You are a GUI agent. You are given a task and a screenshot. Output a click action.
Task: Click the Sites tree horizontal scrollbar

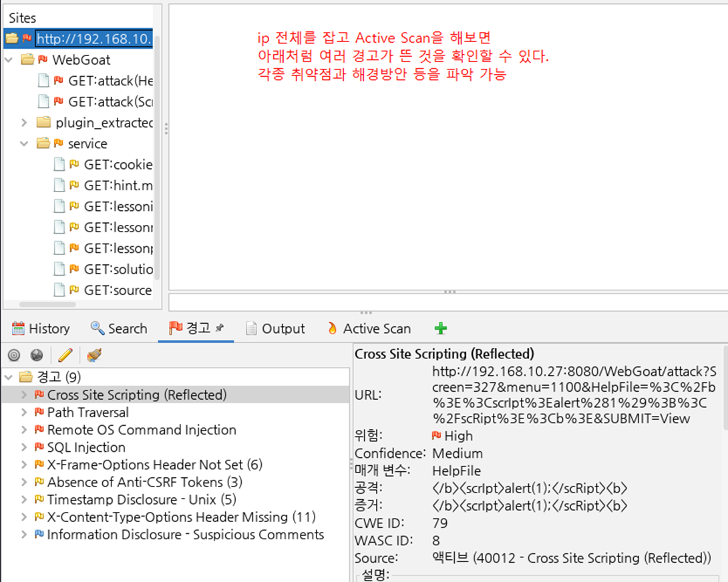47,304
